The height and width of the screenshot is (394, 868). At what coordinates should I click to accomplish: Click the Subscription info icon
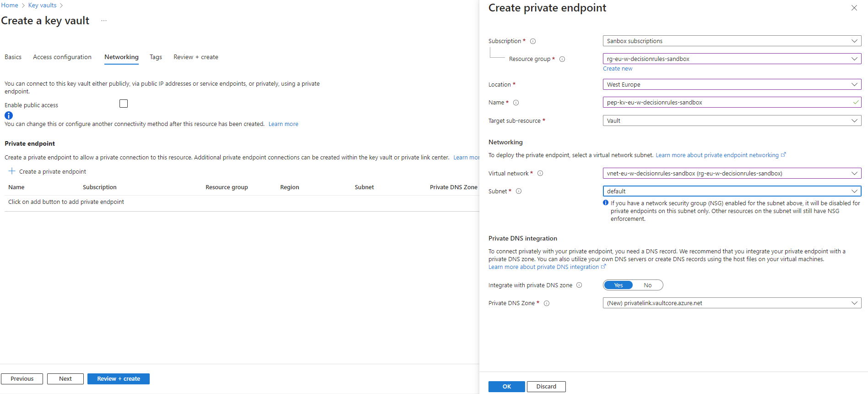(533, 41)
